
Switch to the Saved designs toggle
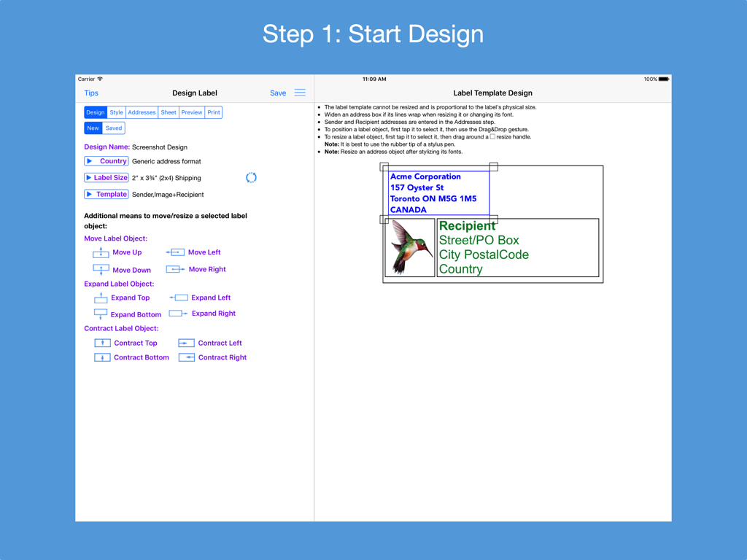coord(115,127)
